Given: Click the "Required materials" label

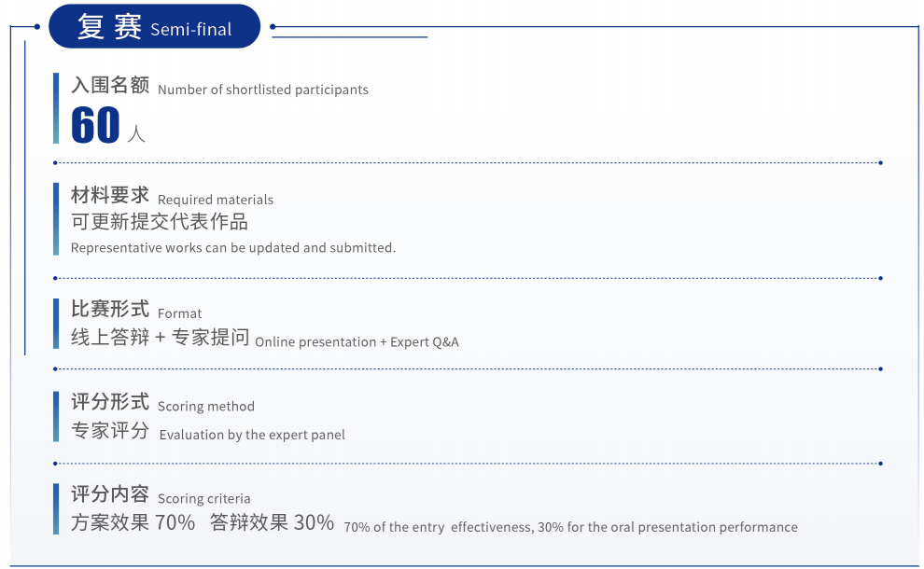Looking at the screenshot, I should click(216, 200).
